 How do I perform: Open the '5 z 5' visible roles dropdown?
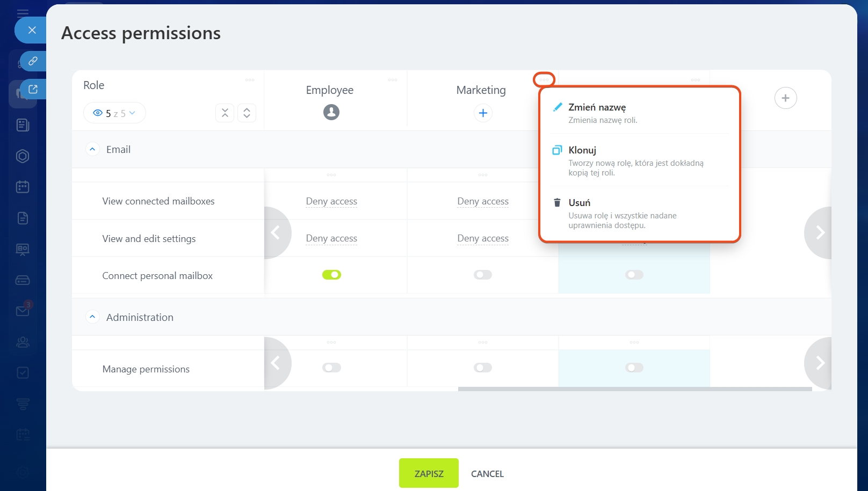pos(114,113)
